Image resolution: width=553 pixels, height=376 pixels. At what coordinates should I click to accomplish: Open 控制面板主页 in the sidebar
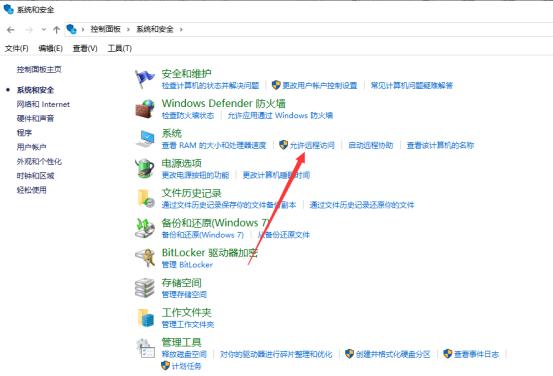click(x=39, y=69)
